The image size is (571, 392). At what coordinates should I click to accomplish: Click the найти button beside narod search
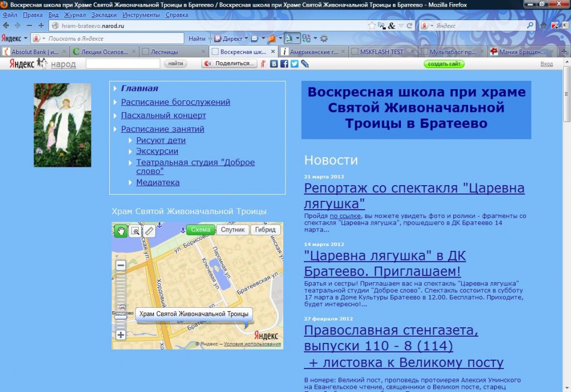tap(176, 64)
